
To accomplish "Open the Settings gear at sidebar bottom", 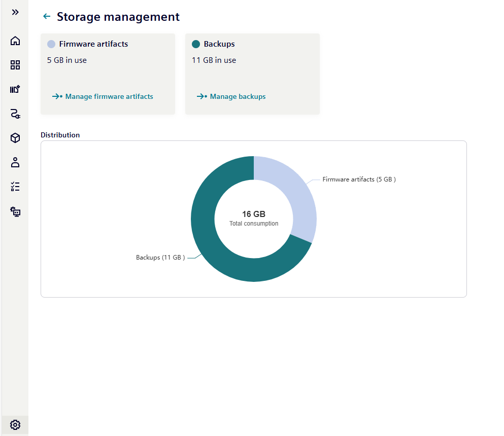I will 15,424.
